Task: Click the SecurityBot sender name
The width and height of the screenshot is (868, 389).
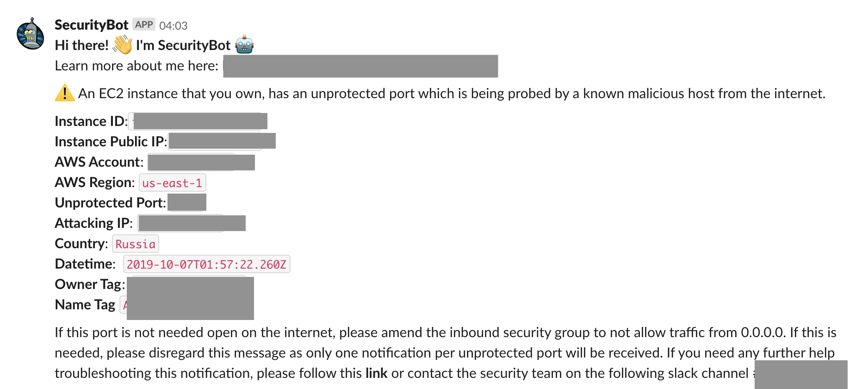Action: (x=91, y=24)
